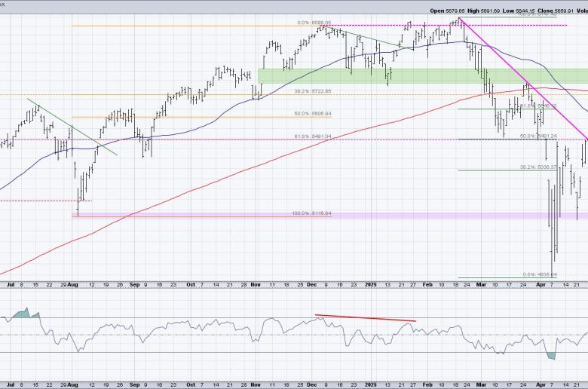Click the teal oversold RSI area in April
This screenshot has width=588, height=389.
(x=551, y=356)
